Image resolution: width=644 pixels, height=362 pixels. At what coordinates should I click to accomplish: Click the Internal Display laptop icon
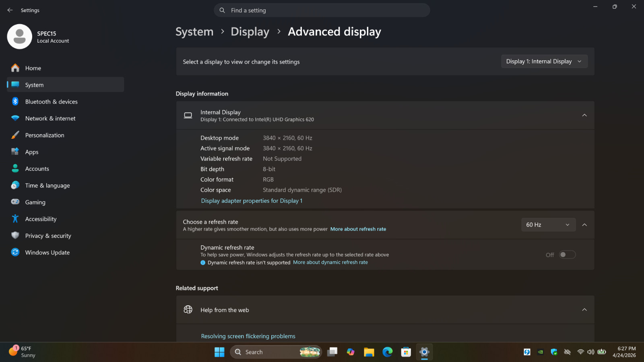188,115
